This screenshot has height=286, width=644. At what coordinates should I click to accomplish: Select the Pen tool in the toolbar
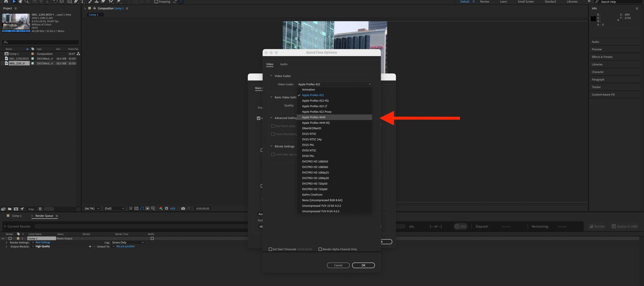coord(76,2)
